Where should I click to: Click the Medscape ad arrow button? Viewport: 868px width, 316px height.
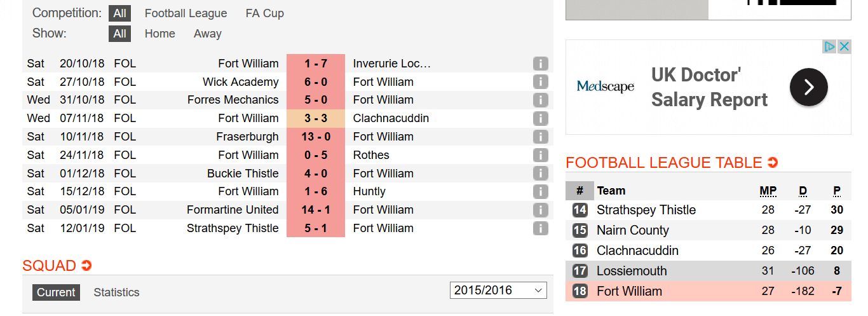coord(808,87)
